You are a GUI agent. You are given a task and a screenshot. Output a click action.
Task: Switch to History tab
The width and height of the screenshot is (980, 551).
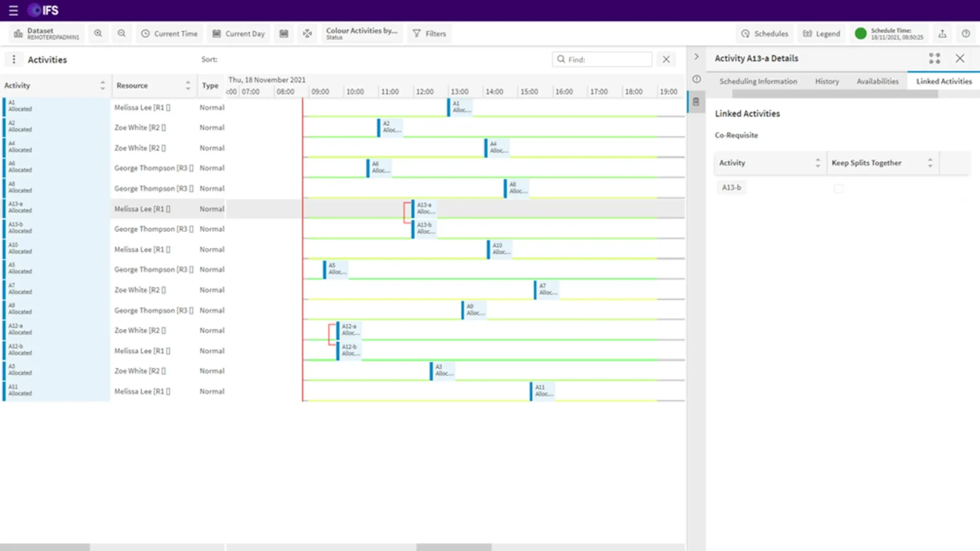pyautogui.click(x=826, y=81)
